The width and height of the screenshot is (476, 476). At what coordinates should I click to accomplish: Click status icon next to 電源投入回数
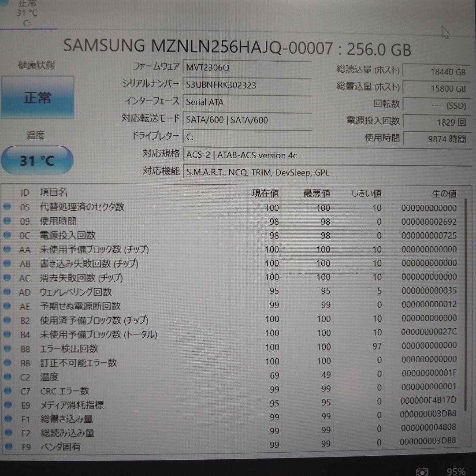tap(7, 236)
